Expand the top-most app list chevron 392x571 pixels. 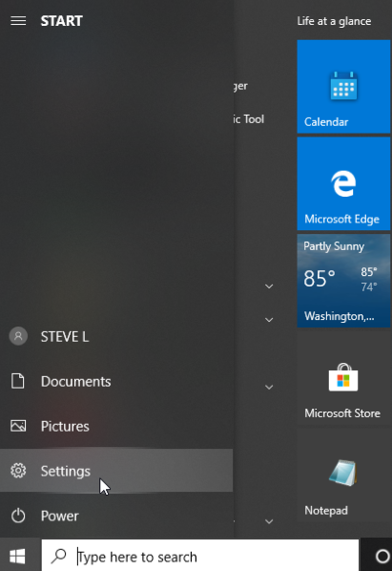point(269,286)
